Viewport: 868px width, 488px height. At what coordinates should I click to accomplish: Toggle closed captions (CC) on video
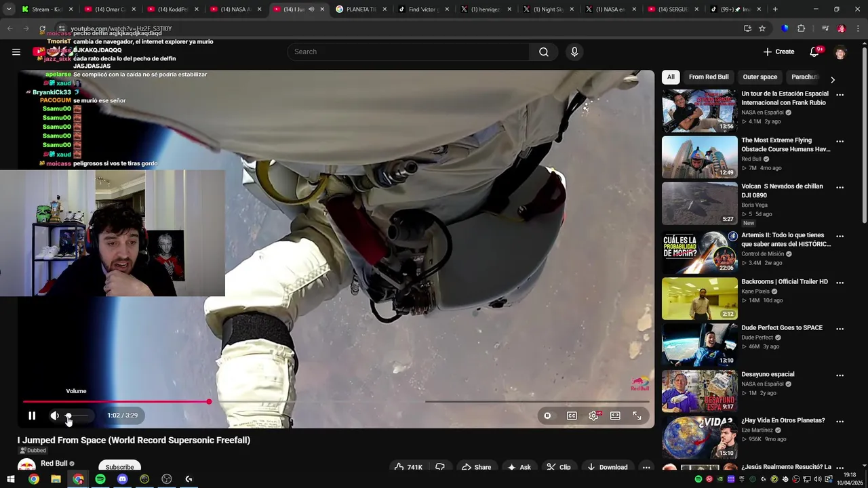click(572, 415)
